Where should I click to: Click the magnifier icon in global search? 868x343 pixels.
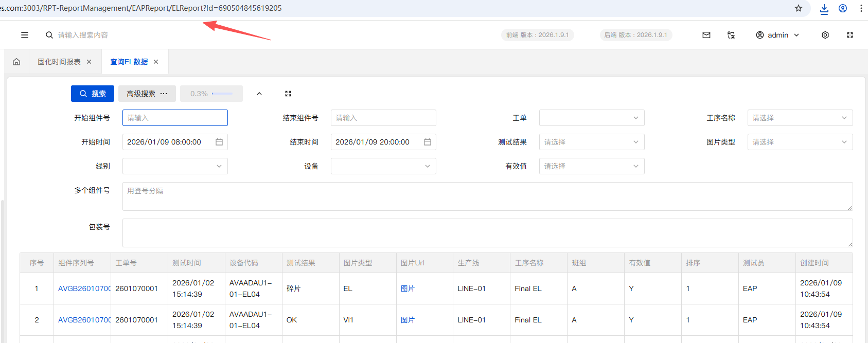point(49,35)
